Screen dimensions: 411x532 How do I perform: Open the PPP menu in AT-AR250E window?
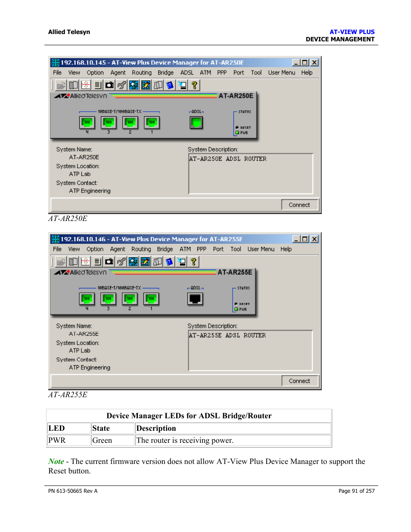[x=222, y=73]
